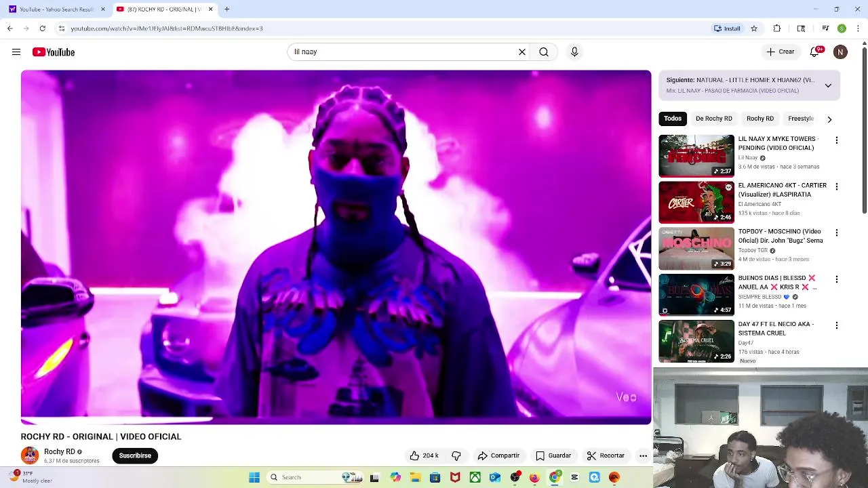Open the Rochy RD channel name link
The height and width of the screenshot is (488, 868).
click(x=60, y=451)
